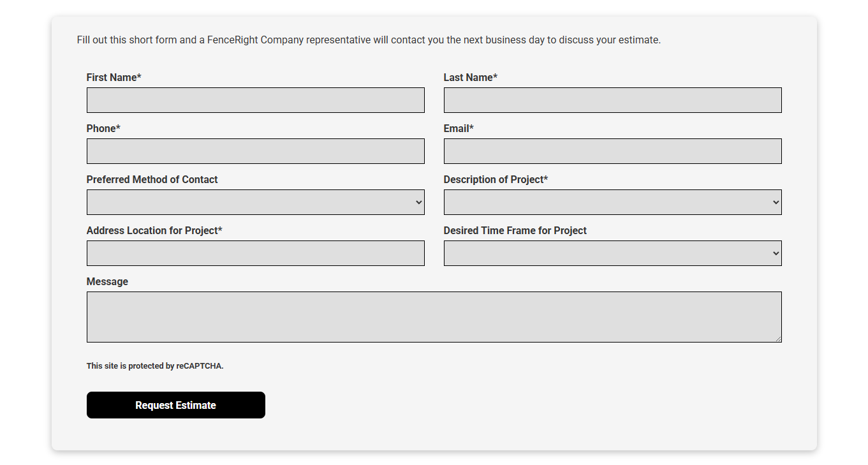Image resolution: width=868 pixels, height=465 pixels.
Task: Click the Email label text
Action: 459,128
